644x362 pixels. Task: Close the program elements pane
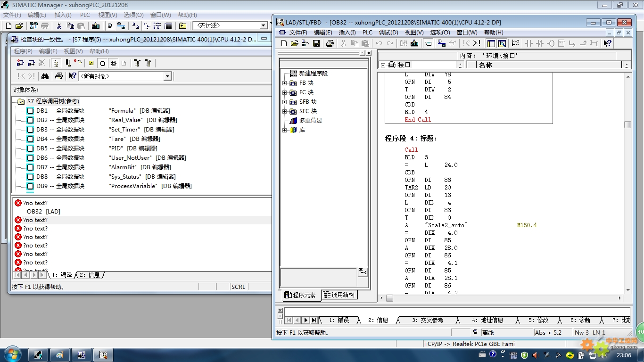tap(369, 53)
